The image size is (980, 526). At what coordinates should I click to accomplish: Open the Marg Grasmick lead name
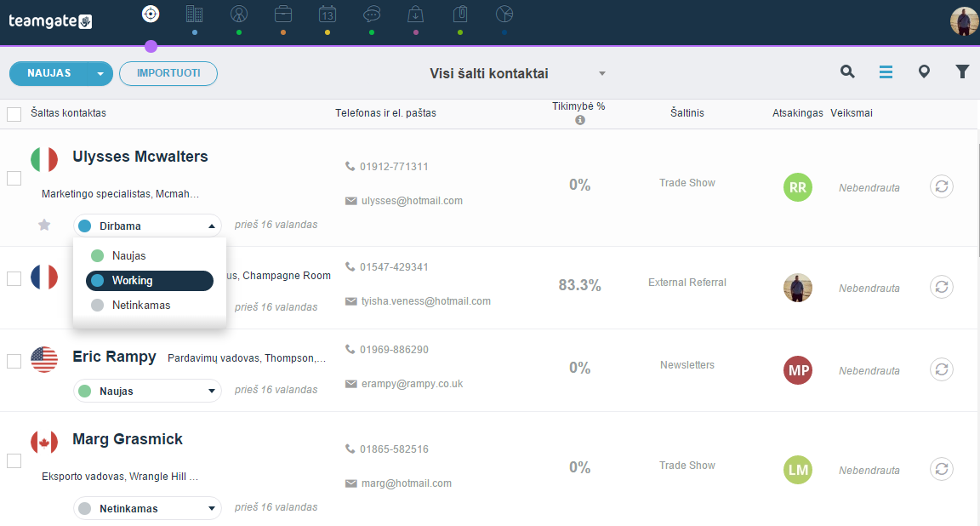tap(128, 439)
